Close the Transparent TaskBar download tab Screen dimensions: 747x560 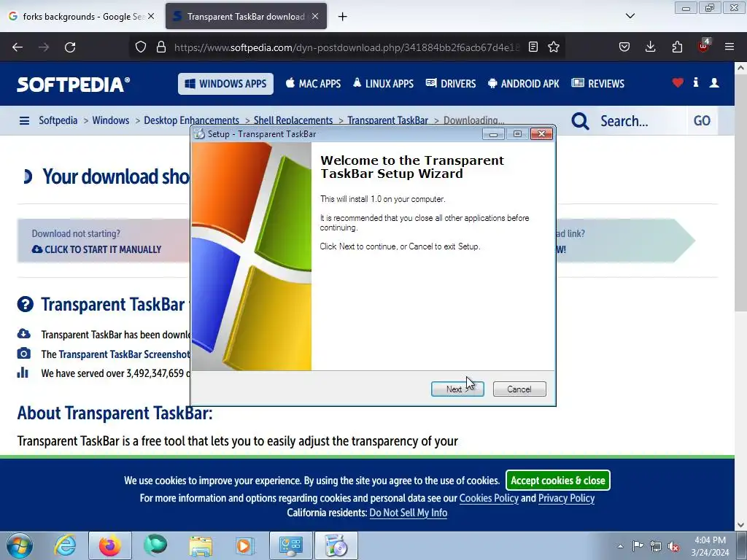point(315,16)
